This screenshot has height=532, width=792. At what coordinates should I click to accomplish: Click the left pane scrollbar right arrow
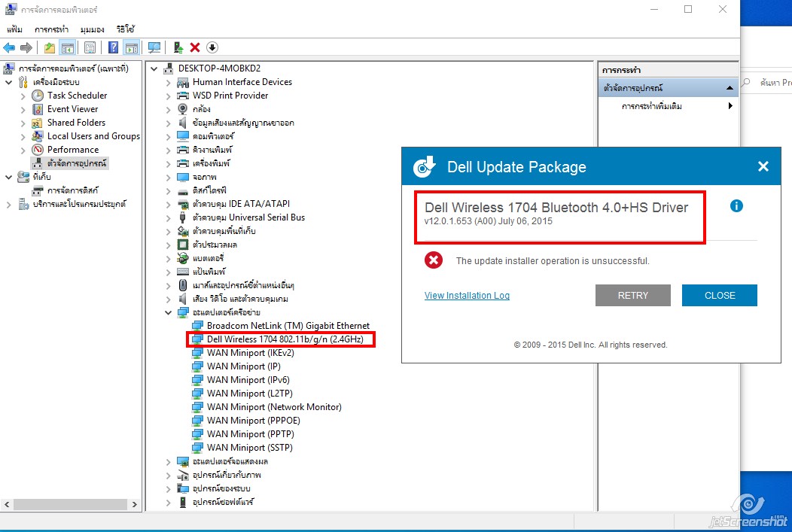(x=134, y=504)
